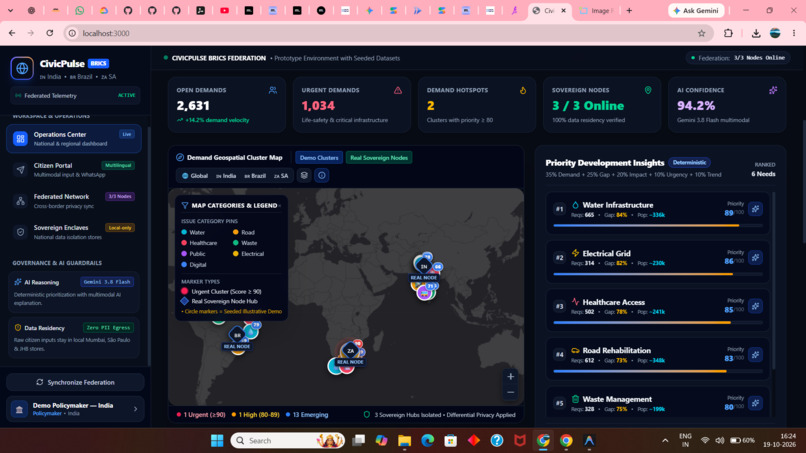Select the Brazil map region tab
The image size is (806, 453).
[x=255, y=175]
